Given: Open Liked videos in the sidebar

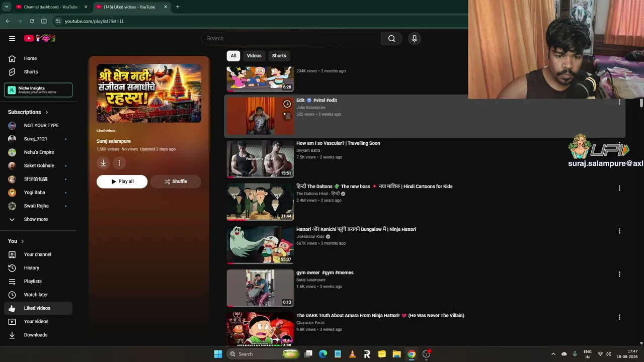Looking at the screenshot, I should point(38,308).
